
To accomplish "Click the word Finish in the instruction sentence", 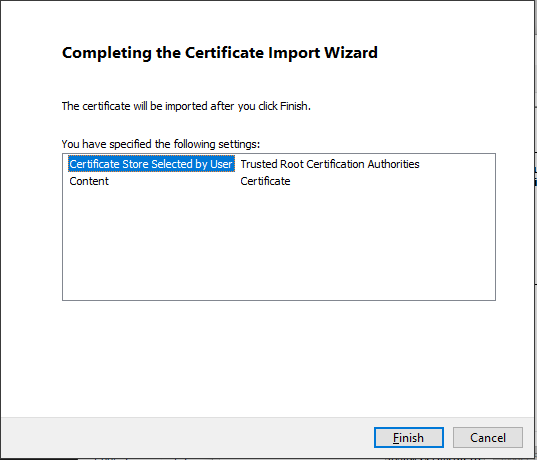I will click(294, 106).
